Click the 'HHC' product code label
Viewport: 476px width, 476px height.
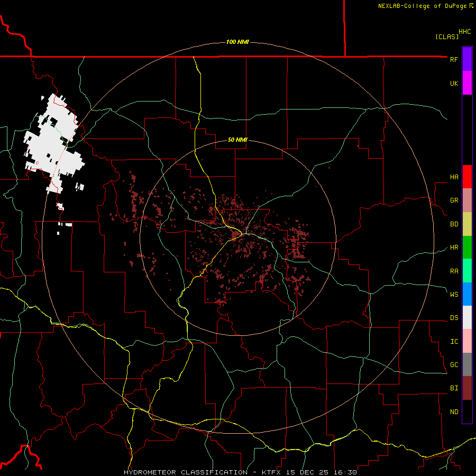point(464,32)
